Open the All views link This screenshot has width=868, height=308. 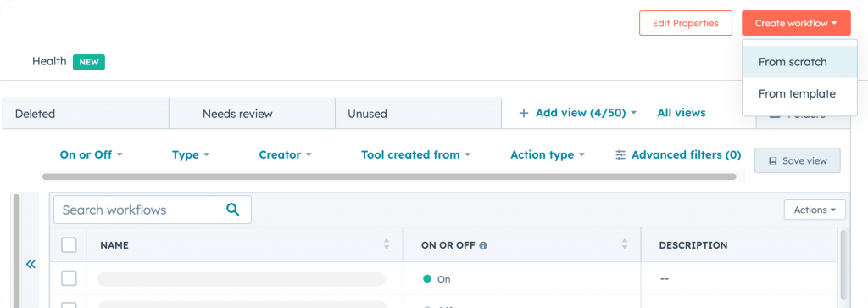tap(682, 113)
